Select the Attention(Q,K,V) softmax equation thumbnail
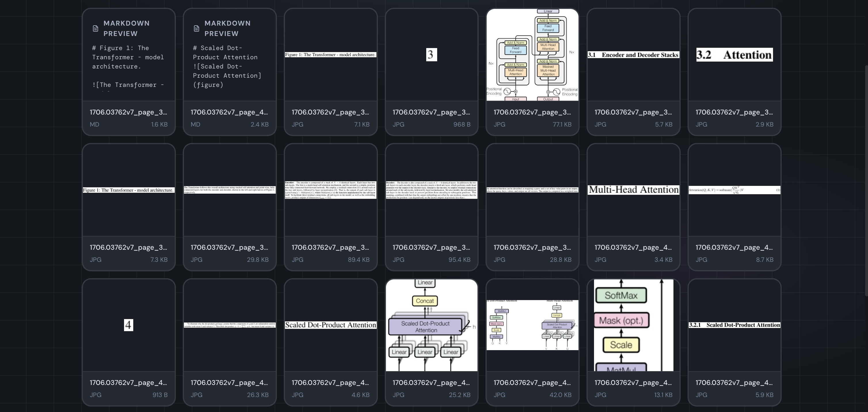This screenshot has width=868, height=412. pos(734,190)
